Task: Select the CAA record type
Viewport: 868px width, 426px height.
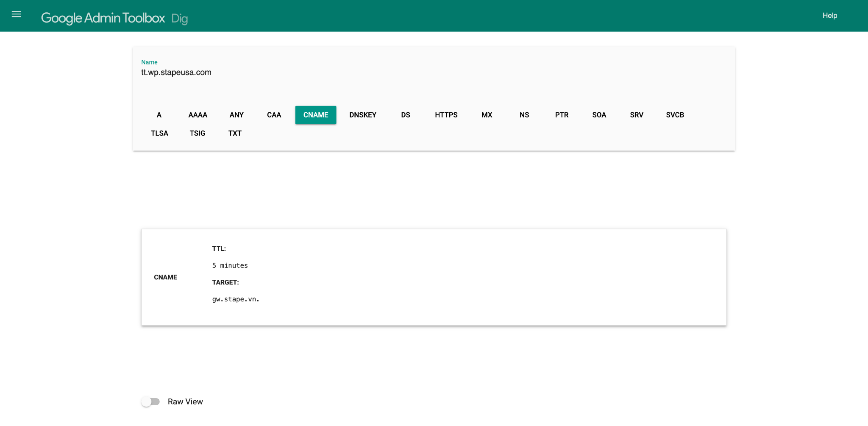Action: click(x=274, y=115)
